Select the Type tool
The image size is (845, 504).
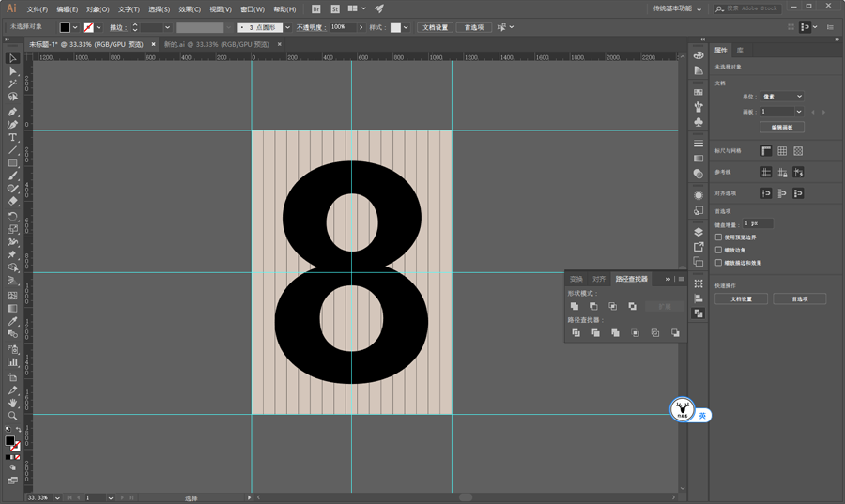click(x=12, y=137)
